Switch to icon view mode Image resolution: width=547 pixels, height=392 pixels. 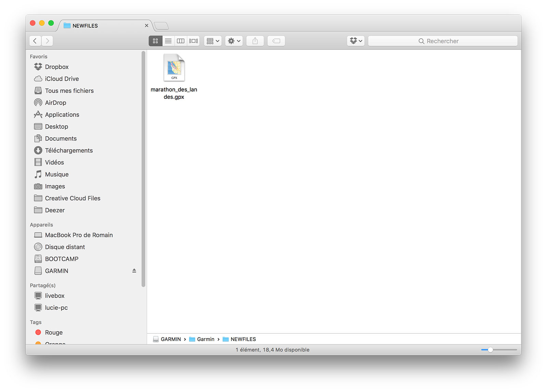tap(155, 41)
